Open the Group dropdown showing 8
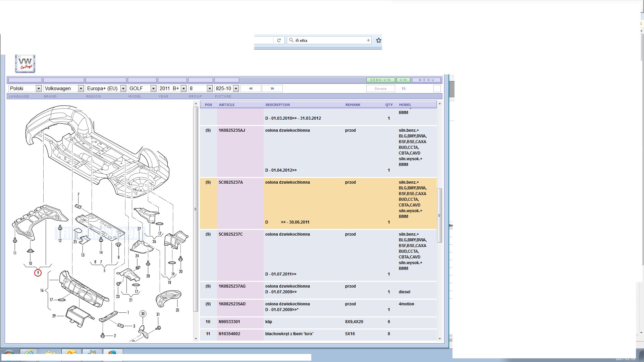This screenshot has width=644, height=362. pos(201,88)
